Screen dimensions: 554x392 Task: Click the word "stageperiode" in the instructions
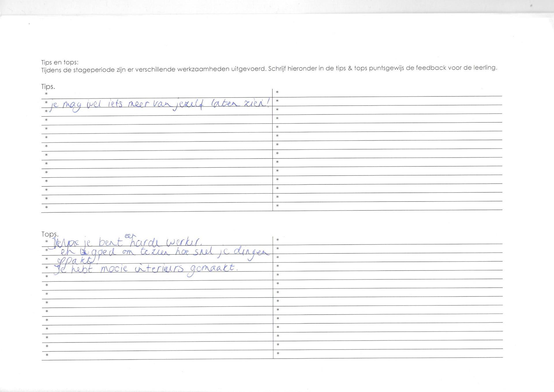click(x=93, y=70)
